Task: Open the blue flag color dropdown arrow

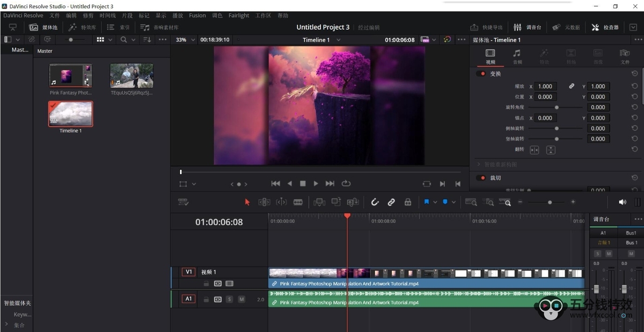Action: tap(436, 202)
